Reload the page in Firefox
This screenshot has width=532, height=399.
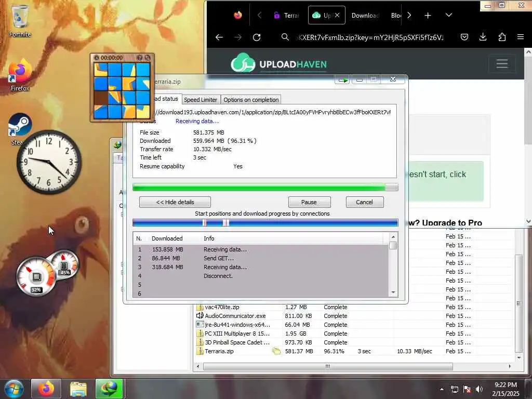[257, 37]
